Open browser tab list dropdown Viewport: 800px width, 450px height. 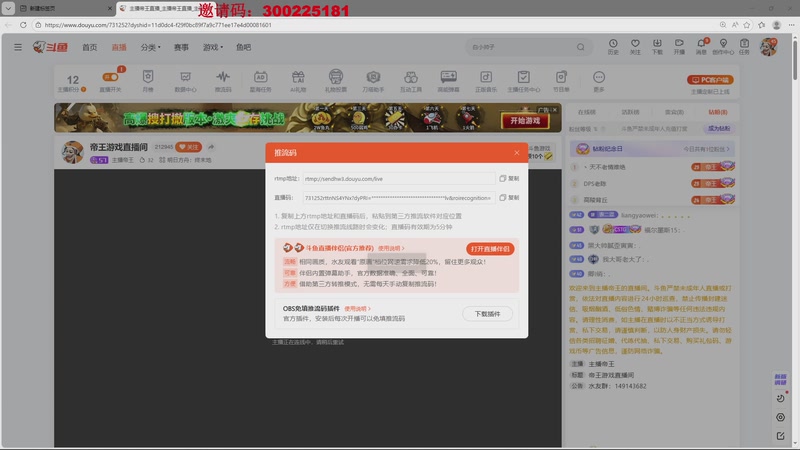8,8
